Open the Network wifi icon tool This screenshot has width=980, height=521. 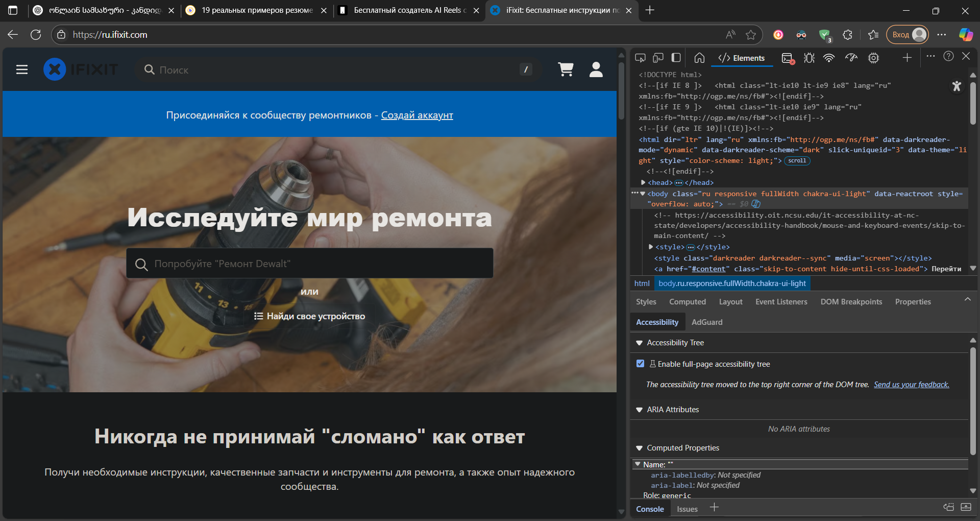[829, 58]
